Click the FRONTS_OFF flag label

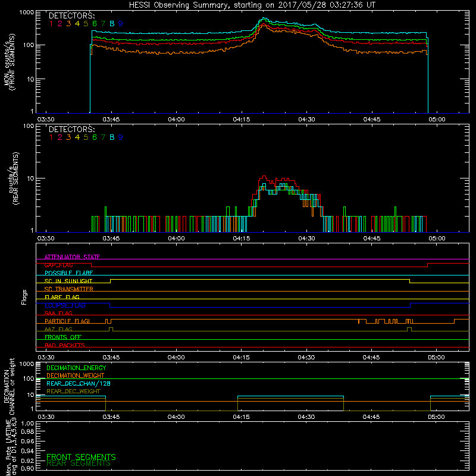[63, 337]
